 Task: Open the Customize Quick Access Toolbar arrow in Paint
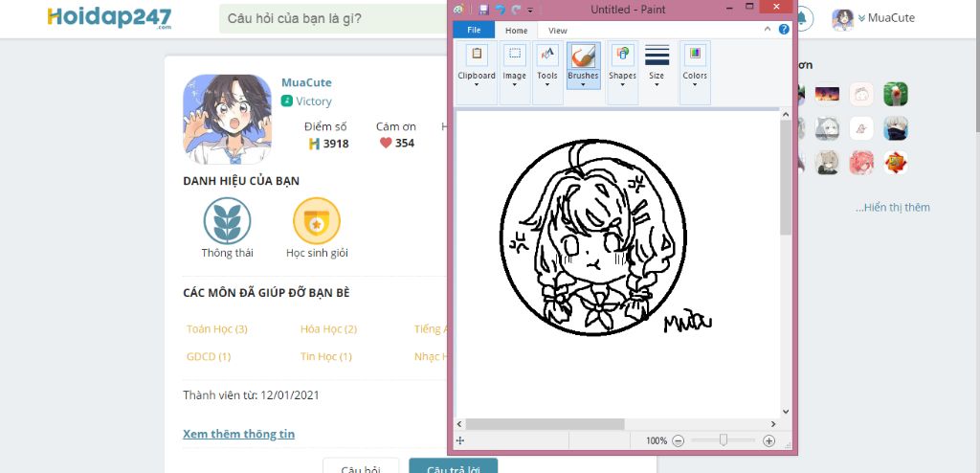click(530, 10)
